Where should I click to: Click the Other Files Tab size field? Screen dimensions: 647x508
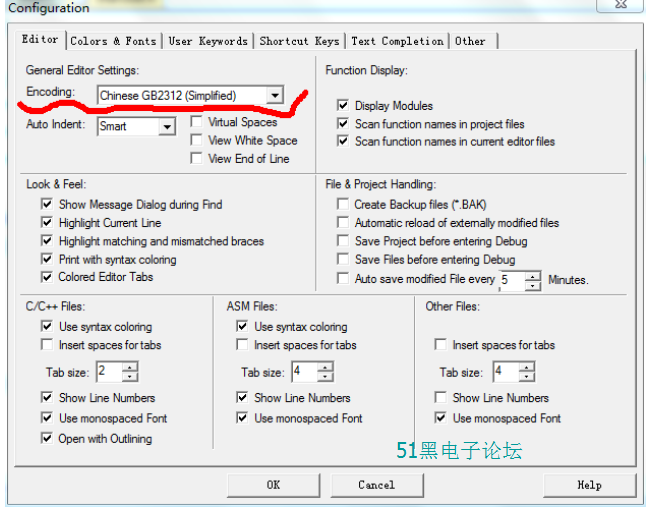[506, 372]
